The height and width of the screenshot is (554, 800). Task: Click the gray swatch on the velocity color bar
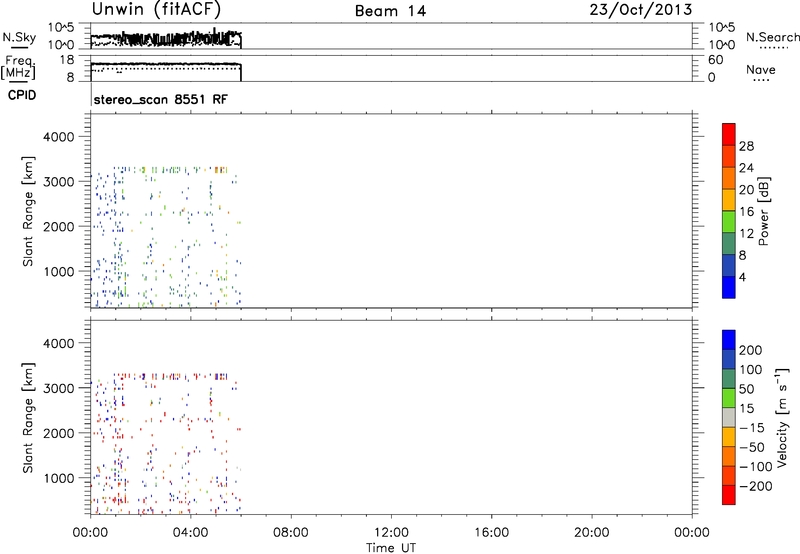click(729, 417)
